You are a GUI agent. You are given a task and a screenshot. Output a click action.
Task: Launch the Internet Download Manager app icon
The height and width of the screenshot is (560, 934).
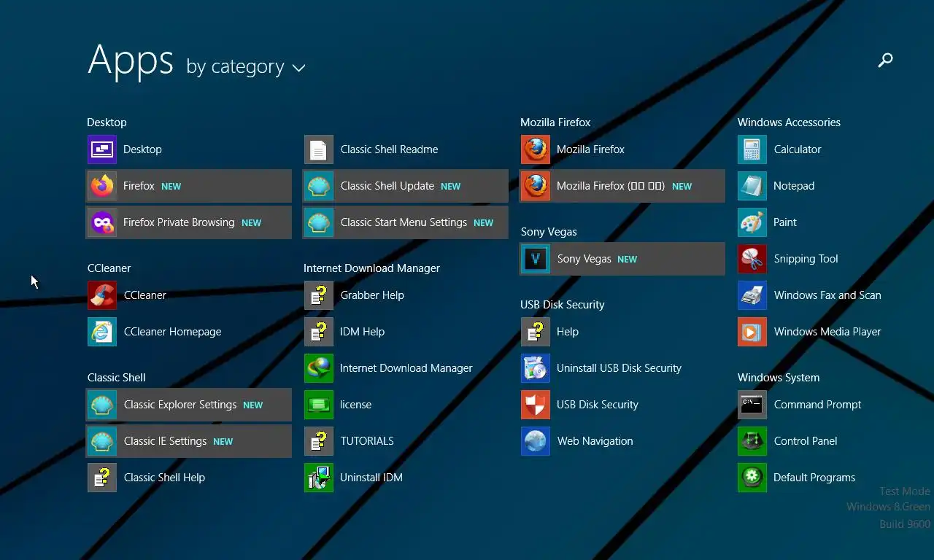319,368
